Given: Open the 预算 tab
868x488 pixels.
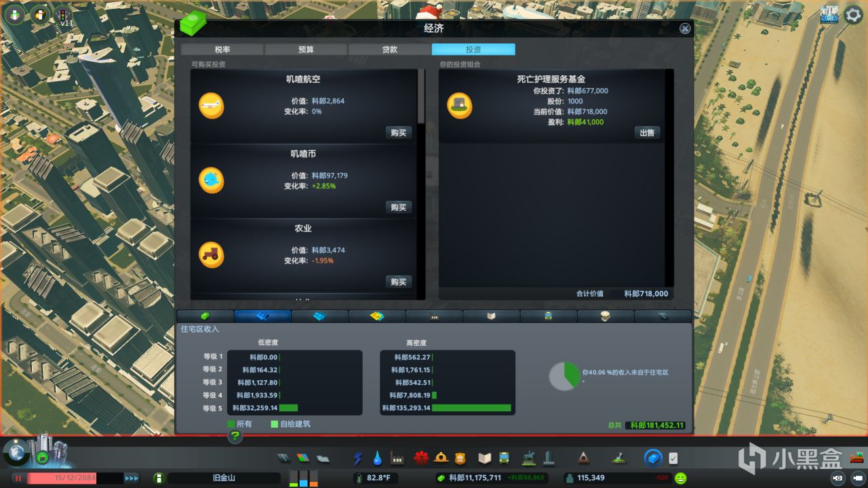Looking at the screenshot, I should point(306,49).
